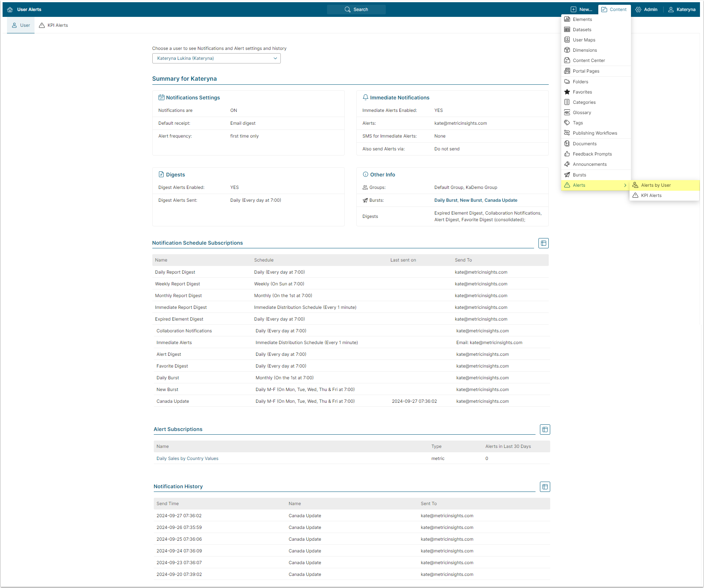Open column settings for Notification Schedule Subscriptions
Image resolution: width=704 pixels, height=588 pixels.
(x=543, y=243)
